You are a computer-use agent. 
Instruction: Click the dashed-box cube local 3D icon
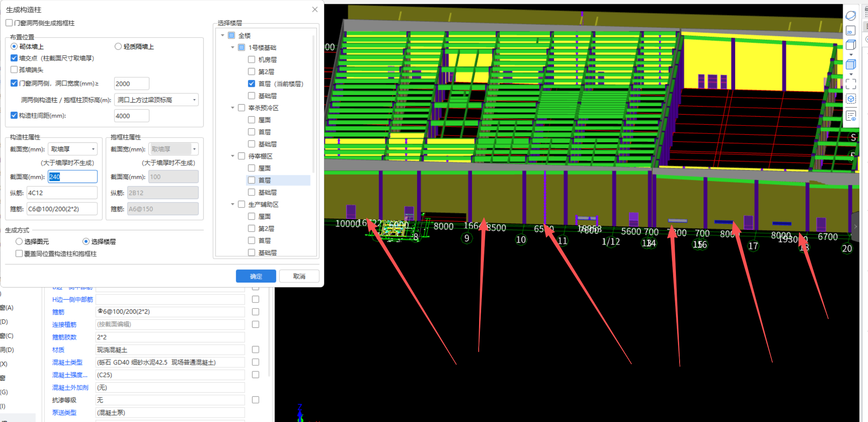pos(850,99)
